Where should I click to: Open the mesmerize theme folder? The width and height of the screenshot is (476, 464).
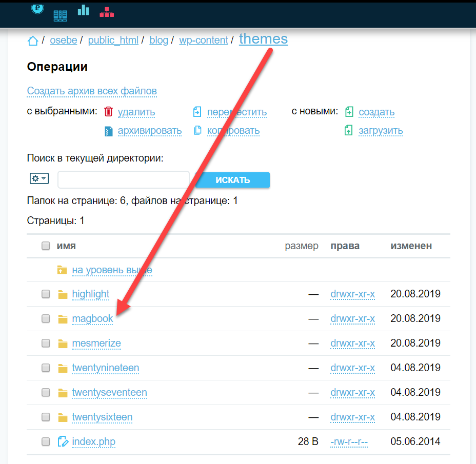[96, 344]
